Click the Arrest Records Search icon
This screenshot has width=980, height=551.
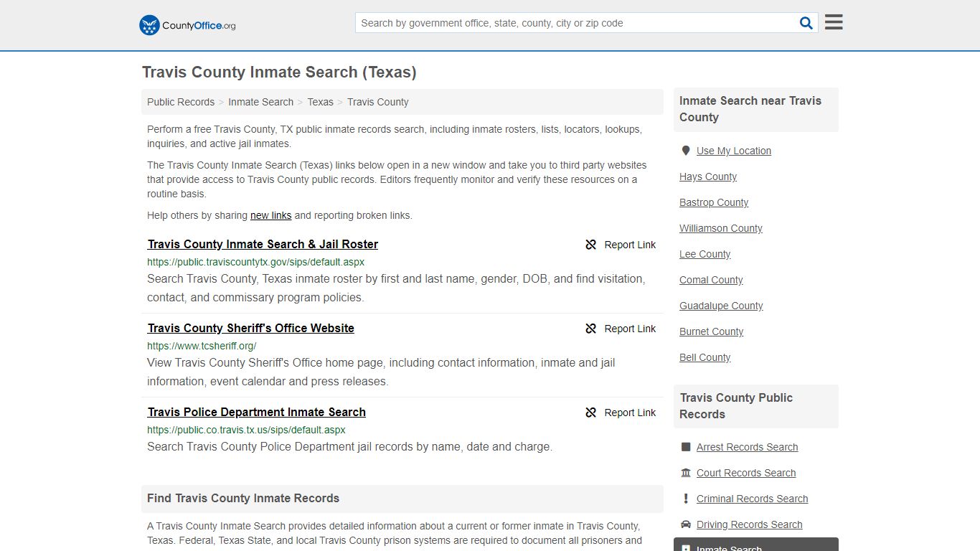click(x=686, y=447)
